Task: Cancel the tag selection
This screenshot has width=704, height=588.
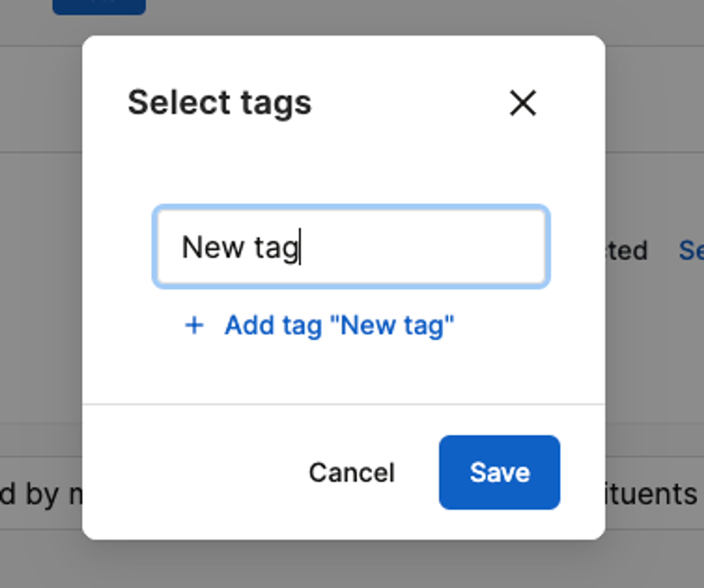Action: coord(352,472)
